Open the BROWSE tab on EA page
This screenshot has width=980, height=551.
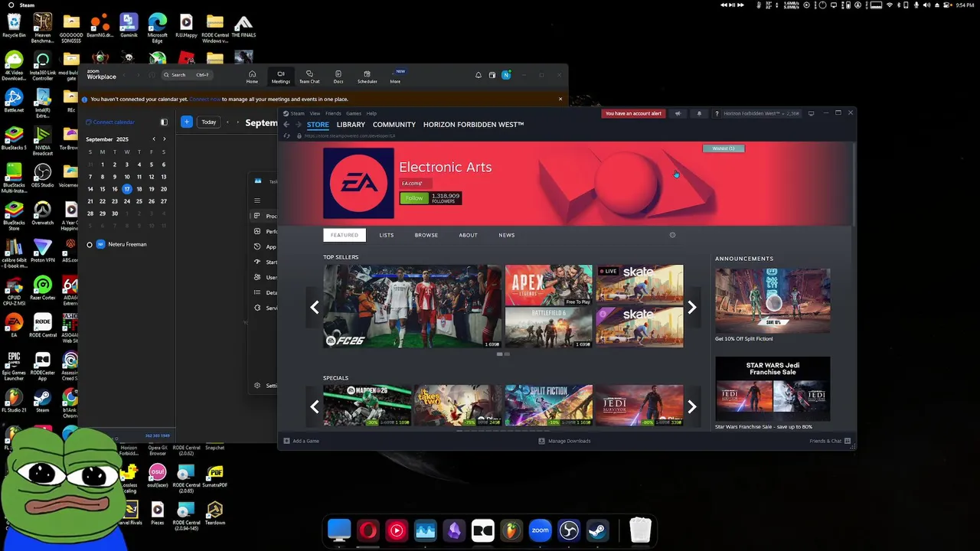tap(426, 235)
